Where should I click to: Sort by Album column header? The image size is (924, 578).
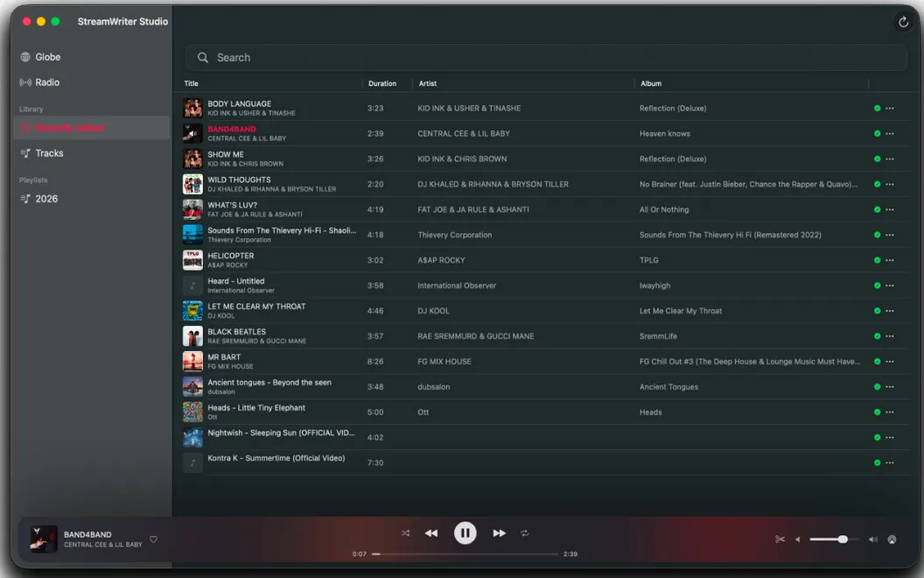tap(651, 84)
